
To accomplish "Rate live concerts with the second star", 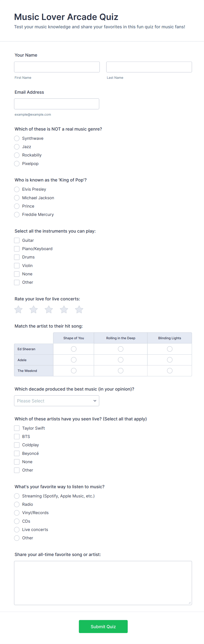I will coord(34,310).
